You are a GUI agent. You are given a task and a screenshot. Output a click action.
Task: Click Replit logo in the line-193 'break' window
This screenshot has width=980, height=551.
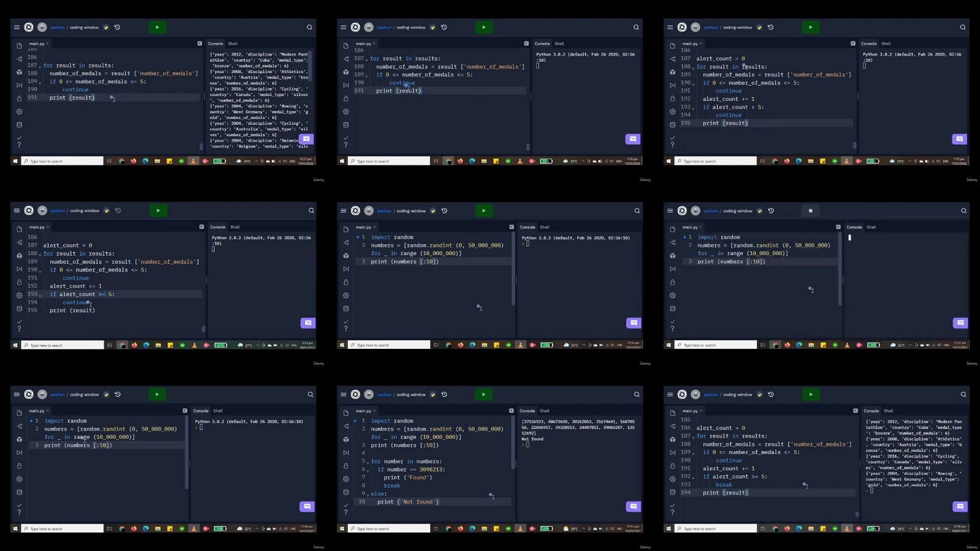point(682,394)
